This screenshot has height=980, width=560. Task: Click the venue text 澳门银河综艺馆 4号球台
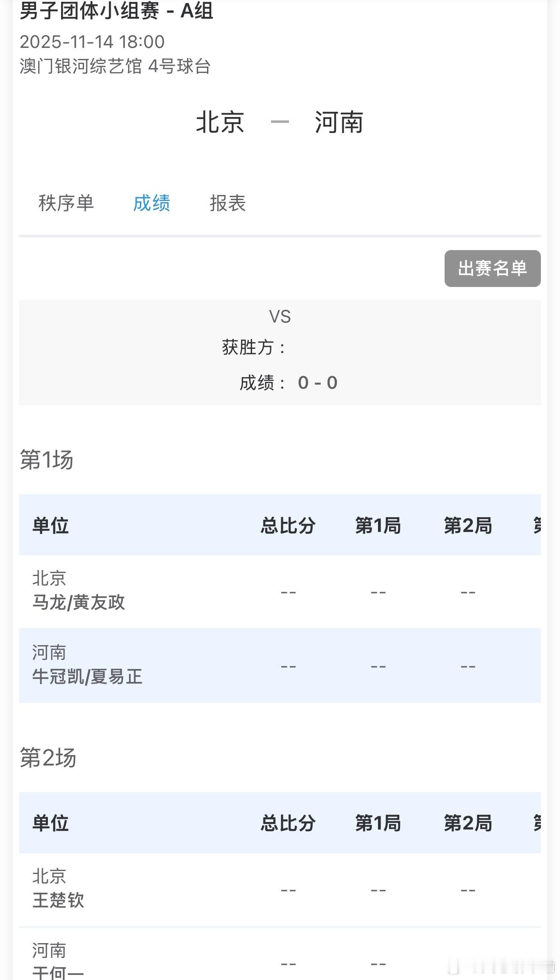pos(115,66)
